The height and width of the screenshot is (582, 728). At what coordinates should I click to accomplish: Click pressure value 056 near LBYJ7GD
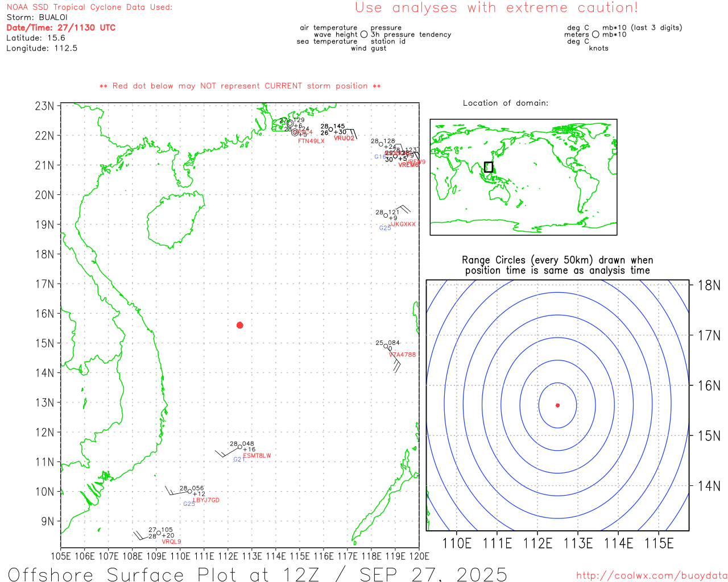198,488
